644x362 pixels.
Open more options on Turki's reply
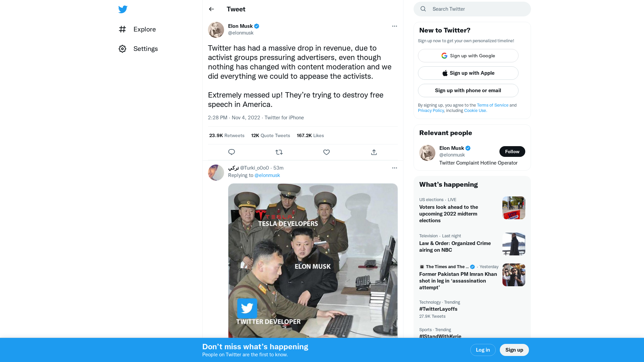click(x=394, y=168)
